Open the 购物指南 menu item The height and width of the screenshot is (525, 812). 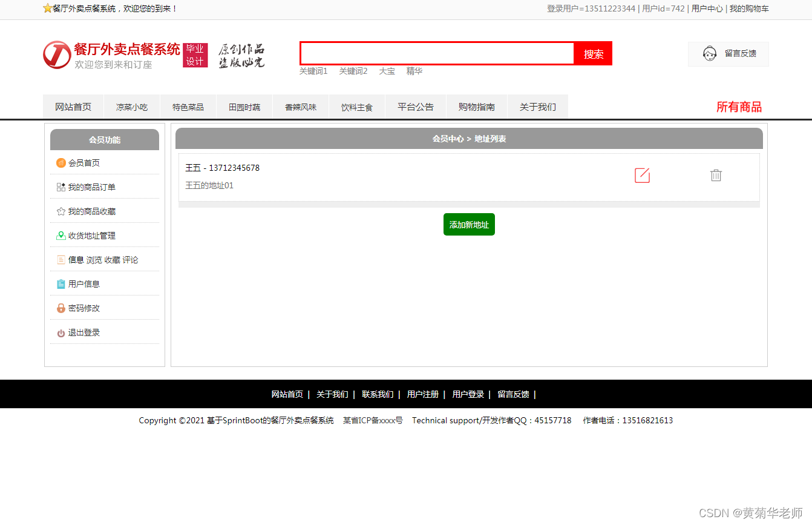pos(476,107)
